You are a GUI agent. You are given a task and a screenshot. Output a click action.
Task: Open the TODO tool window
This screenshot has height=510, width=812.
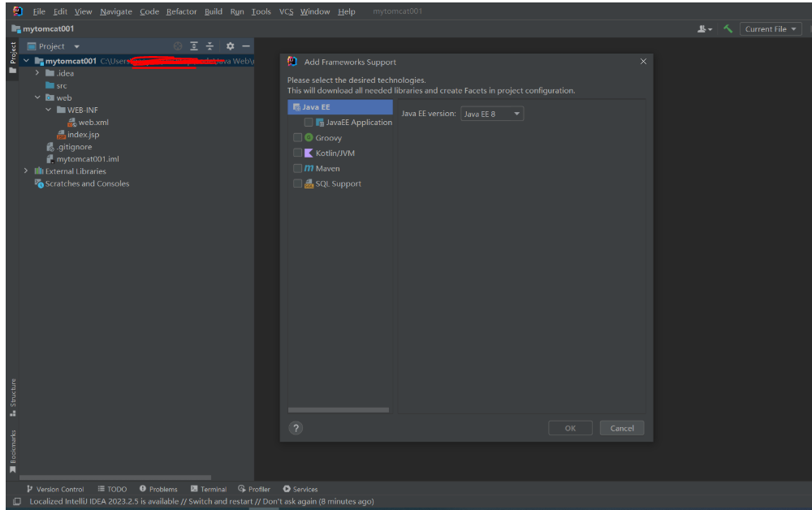pos(112,489)
